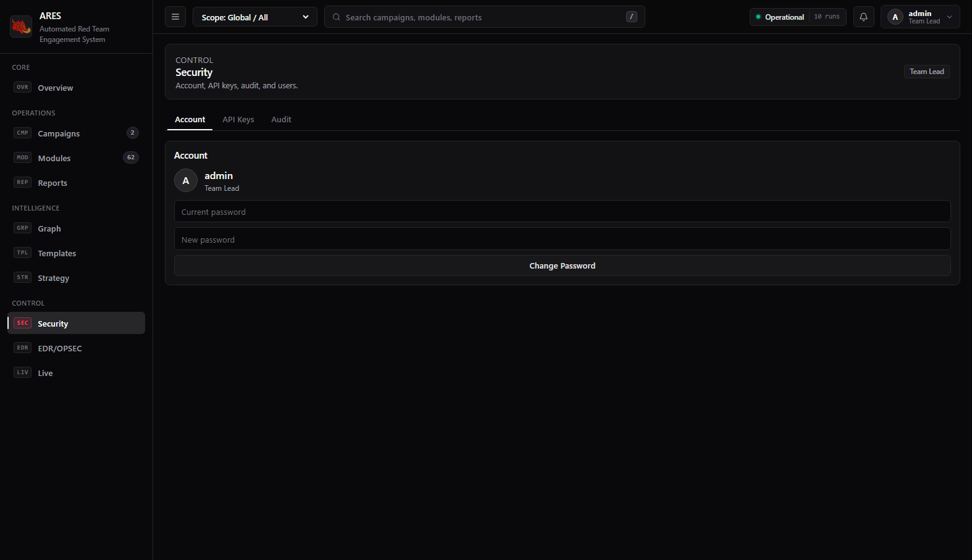Click the LIV badge icon beside Live
972x560 pixels.
pyautogui.click(x=23, y=372)
